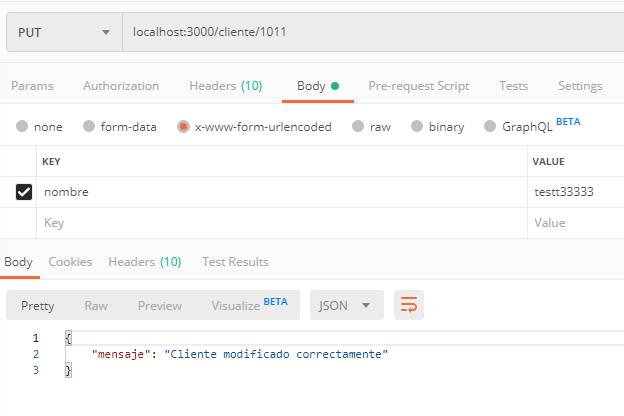Expand the JSON format dropdown
The width and height of the screenshot is (624, 416).
click(346, 306)
